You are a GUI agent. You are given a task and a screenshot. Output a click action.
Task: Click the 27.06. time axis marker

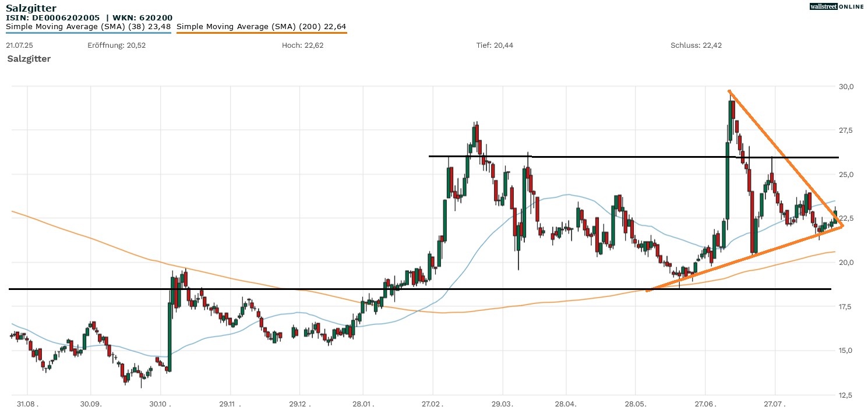(x=705, y=403)
